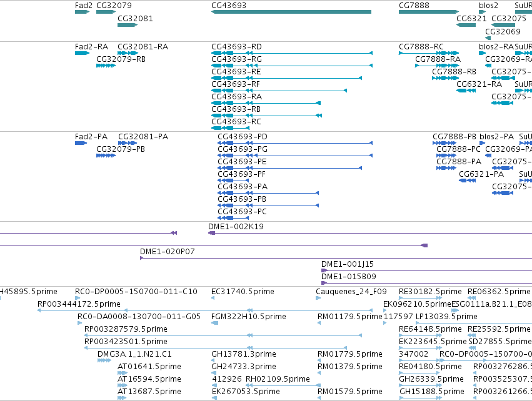Select BAC clone DME1-015B09
This screenshot has height=401, width=532.
(x=426, y=283)
